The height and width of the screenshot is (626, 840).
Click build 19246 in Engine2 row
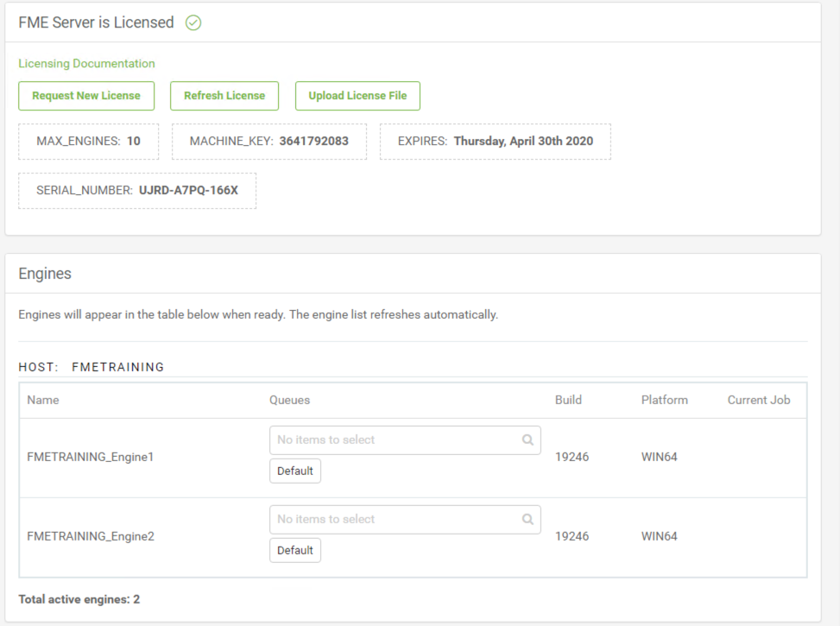[572, 536]
